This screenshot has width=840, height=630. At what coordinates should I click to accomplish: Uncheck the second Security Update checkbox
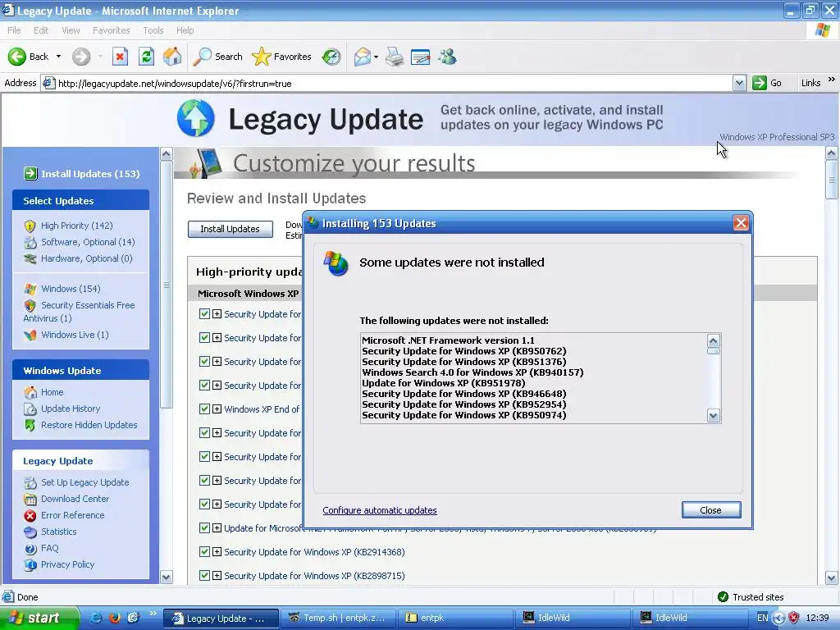pyautogui.click(x=204, y=337)
